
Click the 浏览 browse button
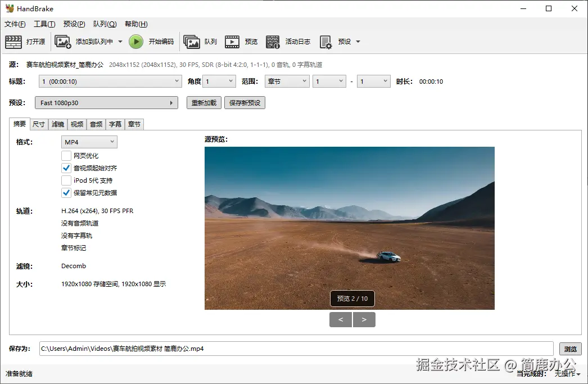571,349
